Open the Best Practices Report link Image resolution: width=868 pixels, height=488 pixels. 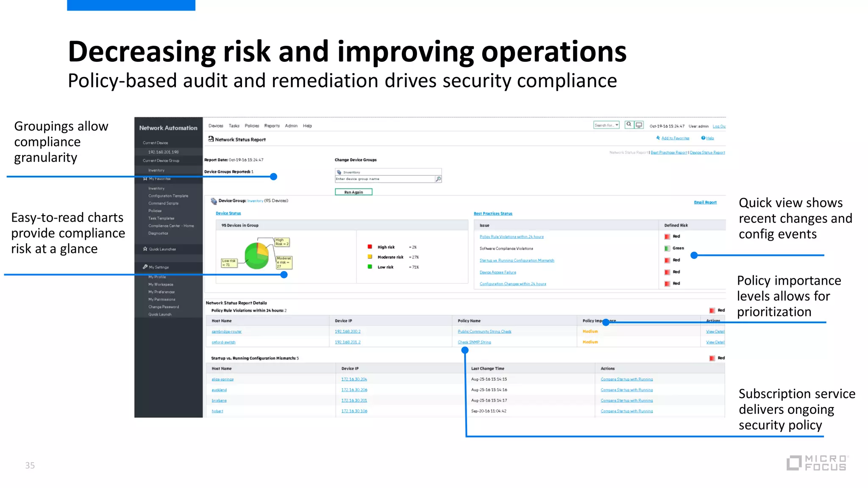pyautogui.click(x=669, y=152)
